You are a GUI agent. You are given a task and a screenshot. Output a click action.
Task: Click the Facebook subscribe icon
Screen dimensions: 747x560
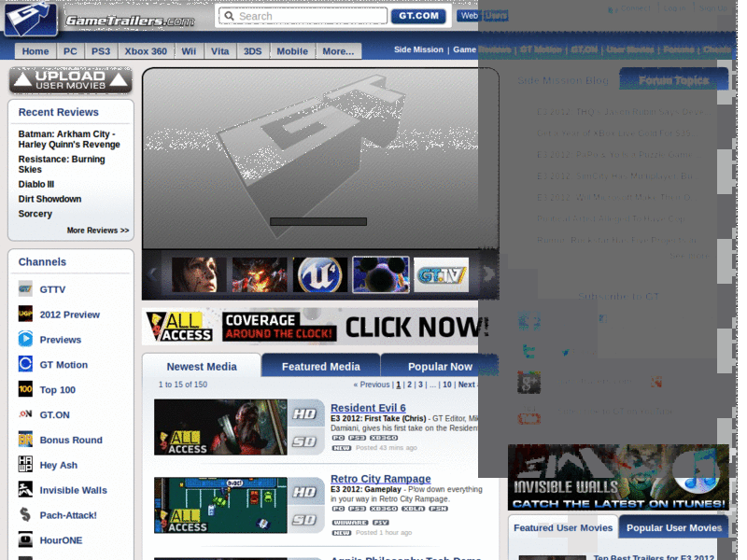[x=529, y=321]
